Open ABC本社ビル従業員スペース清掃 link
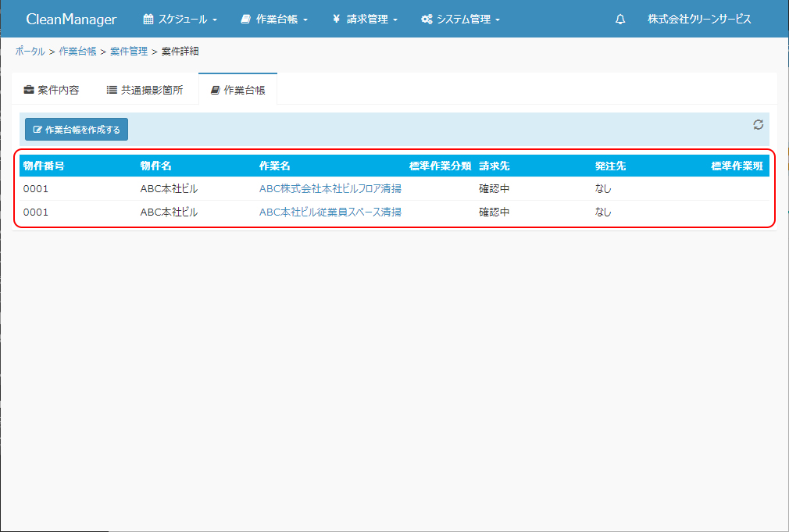789x532 pixels. 330,212
